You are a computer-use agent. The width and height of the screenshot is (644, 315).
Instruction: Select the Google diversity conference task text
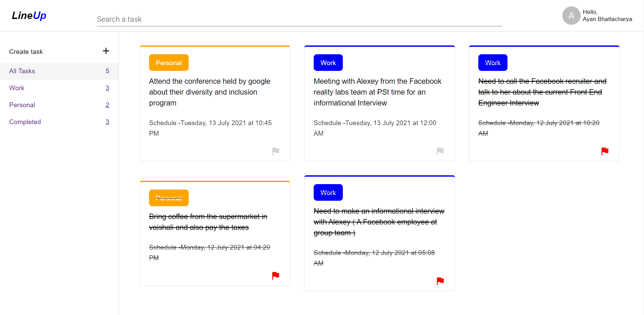coord(210,92)
